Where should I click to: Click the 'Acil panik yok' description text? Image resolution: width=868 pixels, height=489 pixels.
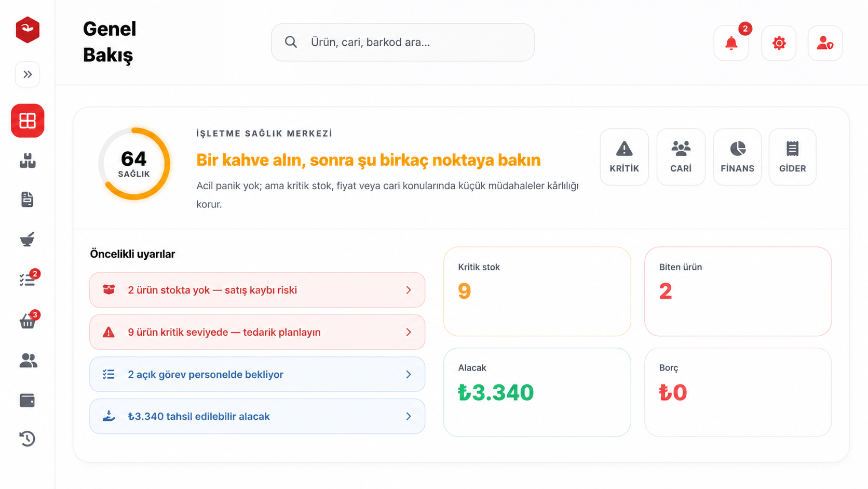pos(387,195)
